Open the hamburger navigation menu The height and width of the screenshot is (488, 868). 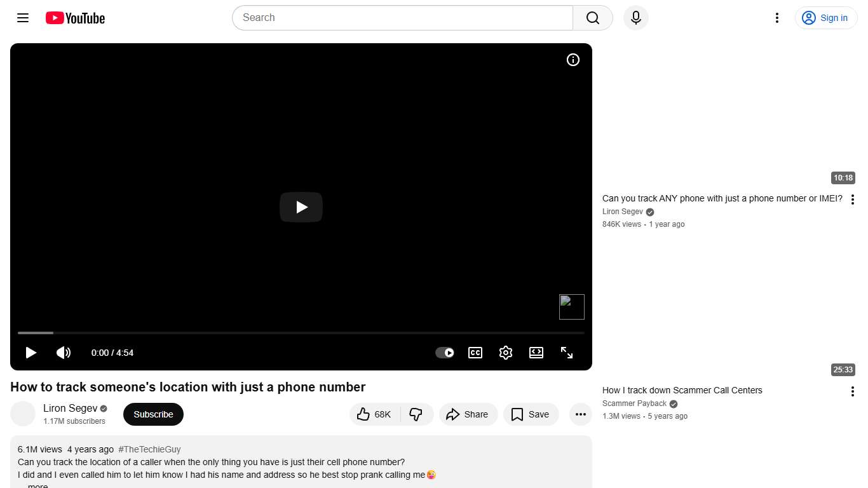pyautogui.click(x=22, y=18)
